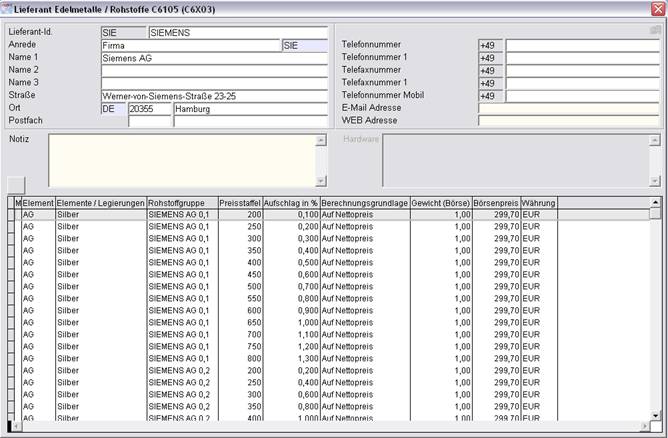Click the WEB Adresse input field

pyautogui.click(x=568, y=121)
